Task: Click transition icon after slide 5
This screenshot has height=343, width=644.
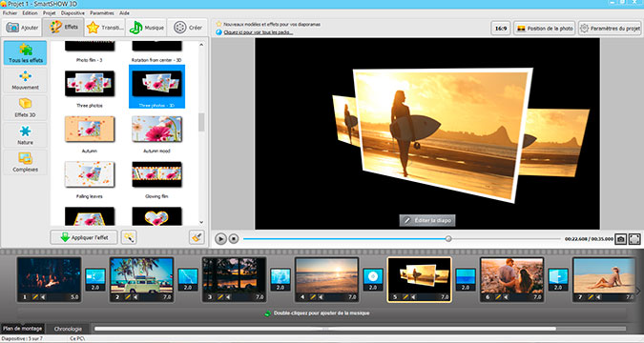Action: (466, 276)
